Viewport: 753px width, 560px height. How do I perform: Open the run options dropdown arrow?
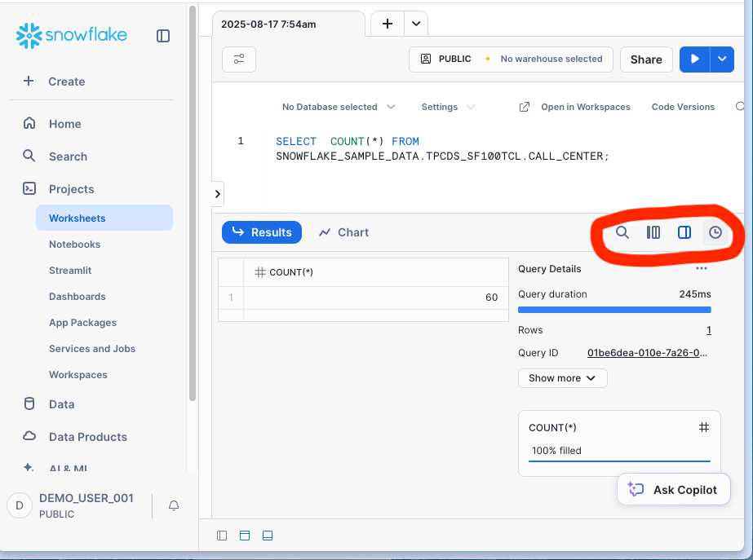click(722, 60)
